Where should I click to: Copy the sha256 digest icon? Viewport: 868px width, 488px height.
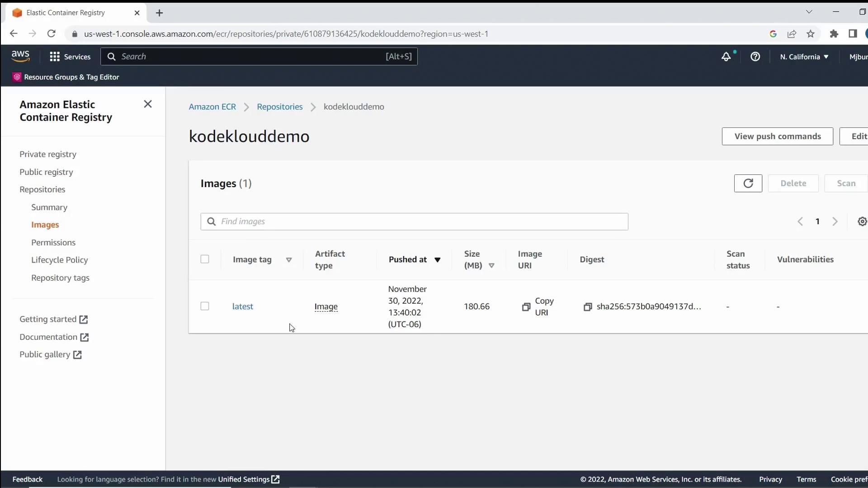click(587, 307)
